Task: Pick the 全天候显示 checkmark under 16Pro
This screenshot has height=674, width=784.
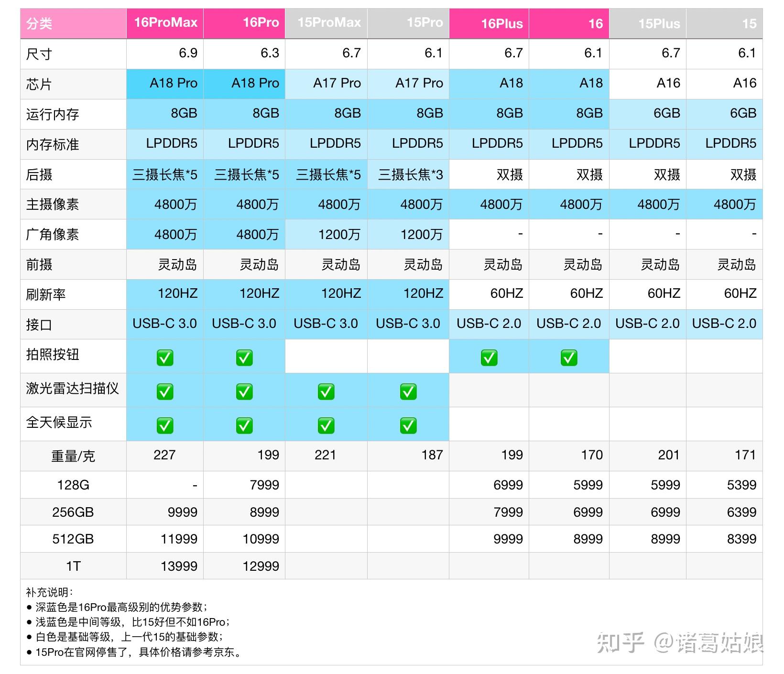Action: coord(244,425)
